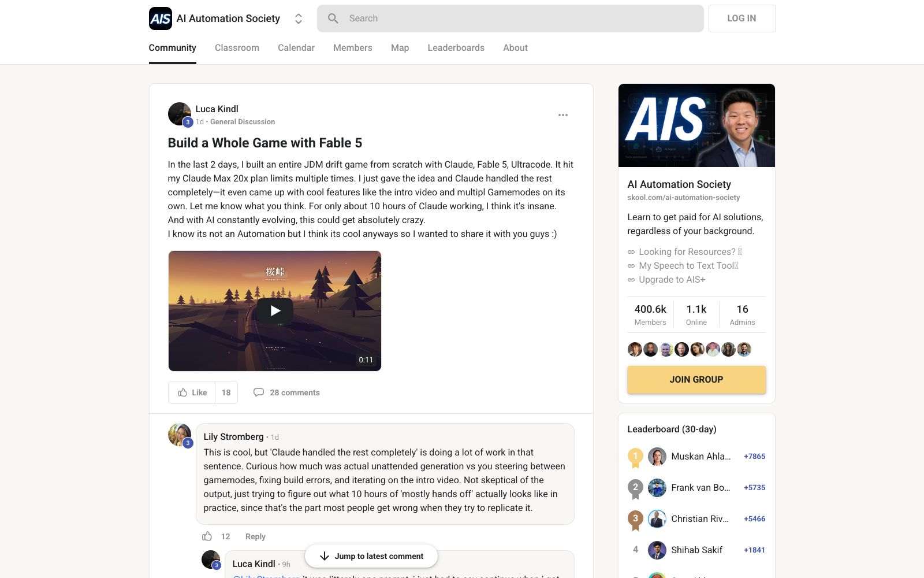Image resolution: width=924 pixels, height=578 pixels.
Task: Open Shihab Sakif leaderboard profile name
Action: pyautogui.click(x=696, y=550)
